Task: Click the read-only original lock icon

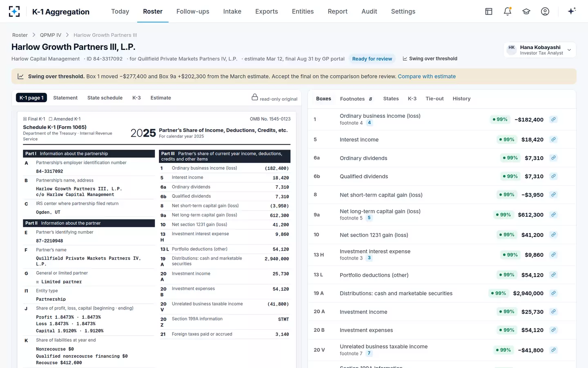Action: point(255,97)
